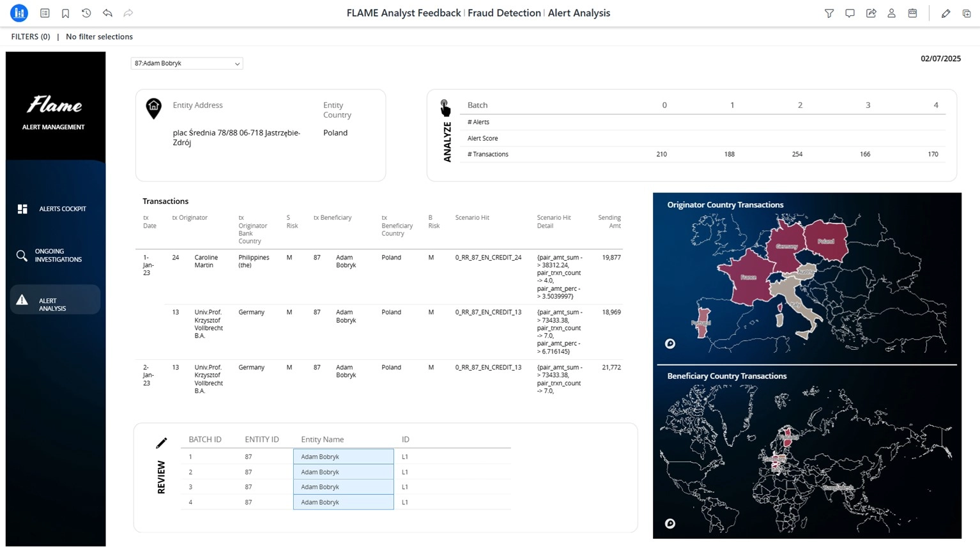Viewport: 980px width, 551px height.
Task: Select Entity Name cell for batch 1
Action: pos(343,456)
